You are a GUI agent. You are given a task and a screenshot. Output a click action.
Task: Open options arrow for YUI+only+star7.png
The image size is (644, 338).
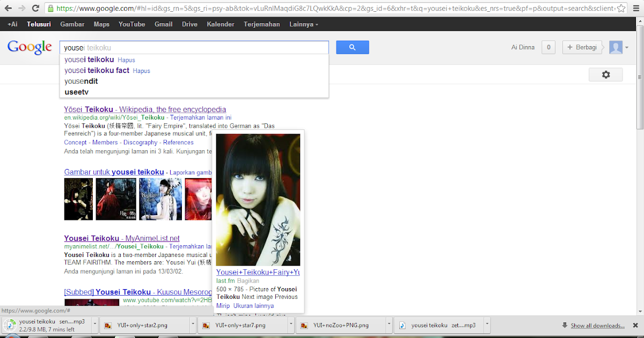[291, 325]
